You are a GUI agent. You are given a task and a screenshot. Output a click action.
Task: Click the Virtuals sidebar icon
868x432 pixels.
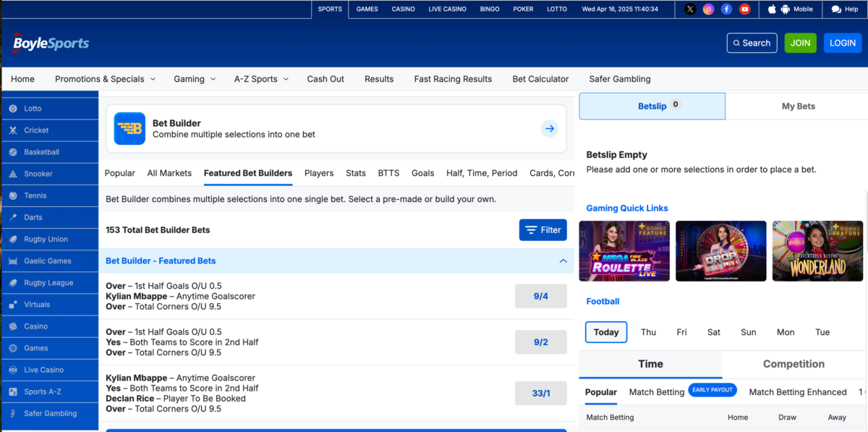13,305
